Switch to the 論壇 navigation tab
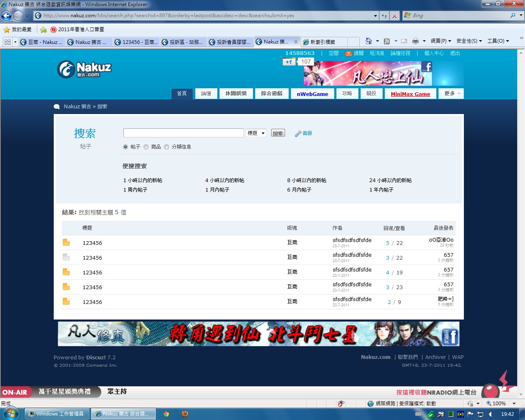 [206, 94]
